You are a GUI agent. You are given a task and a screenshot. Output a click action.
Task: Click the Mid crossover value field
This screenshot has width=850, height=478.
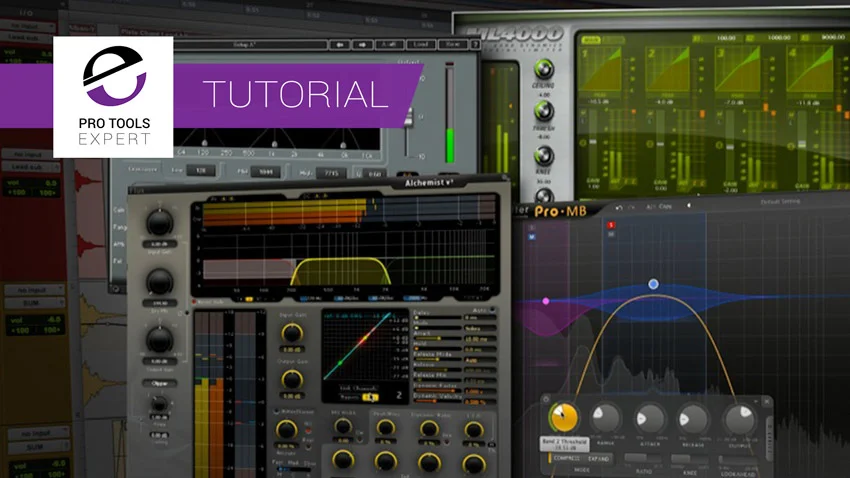[x=266, y=172]
